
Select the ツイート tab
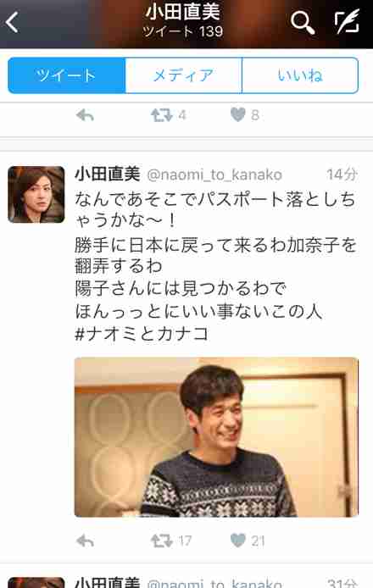click(67, 75)
